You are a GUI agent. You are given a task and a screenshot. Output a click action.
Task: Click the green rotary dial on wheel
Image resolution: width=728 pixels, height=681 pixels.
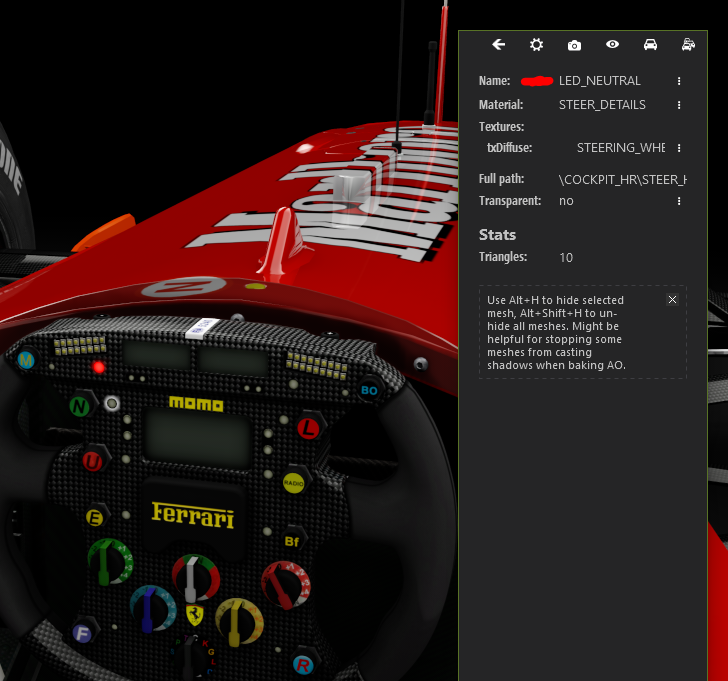click(110, 562)
